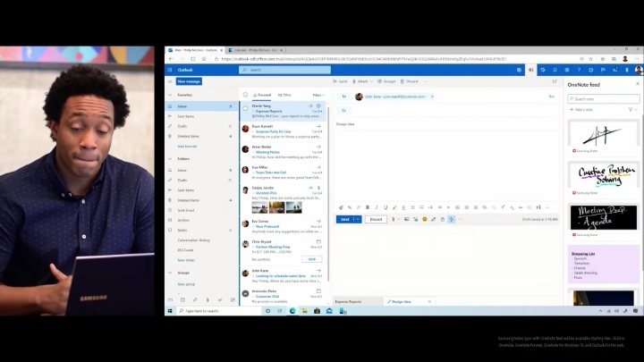Click the New group link

(186, 284)
